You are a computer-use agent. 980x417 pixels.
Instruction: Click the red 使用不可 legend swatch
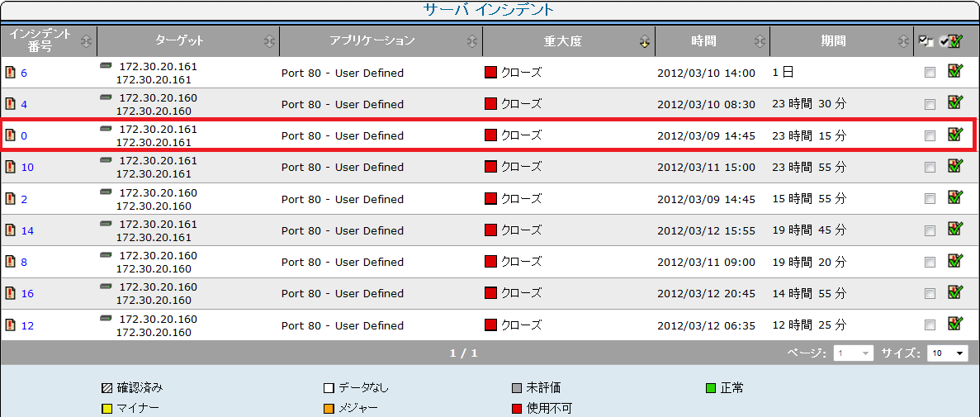coord(517,409)
